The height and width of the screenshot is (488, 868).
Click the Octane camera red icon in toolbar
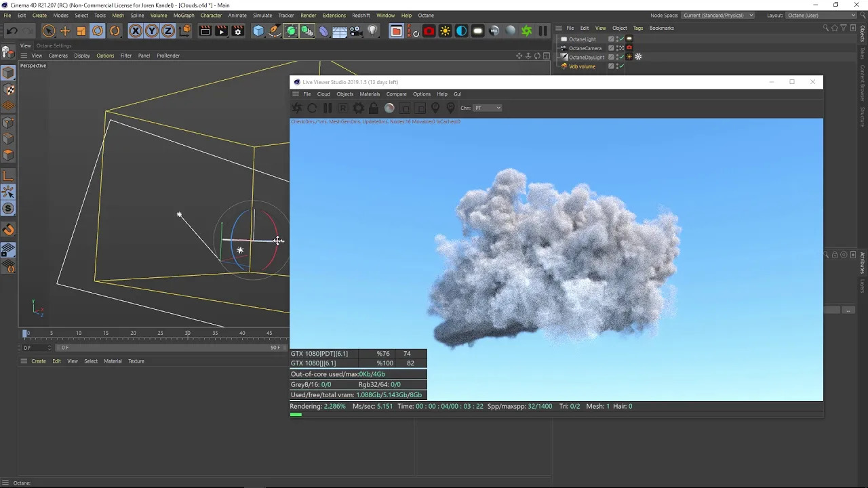tap(429, 30)
